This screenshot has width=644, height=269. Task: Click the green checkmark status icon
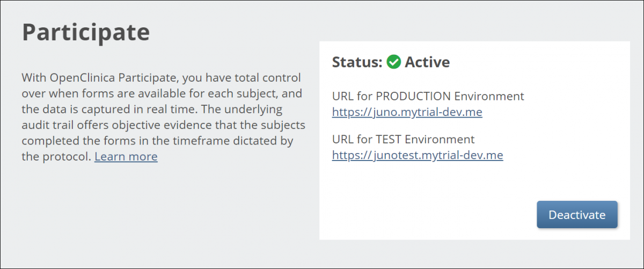coord(394,62)
